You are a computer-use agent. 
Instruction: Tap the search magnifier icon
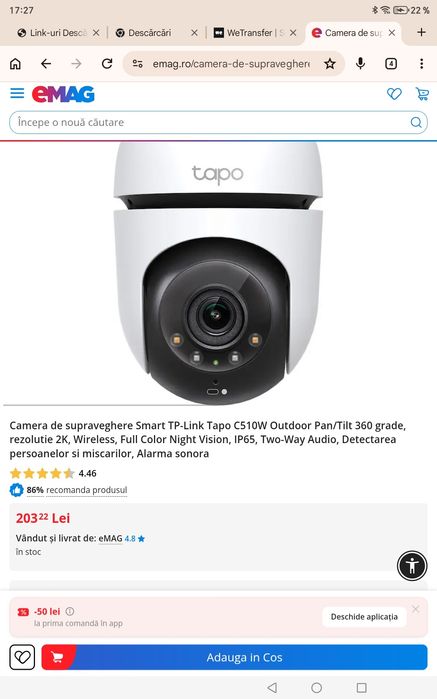click(416, 122)
